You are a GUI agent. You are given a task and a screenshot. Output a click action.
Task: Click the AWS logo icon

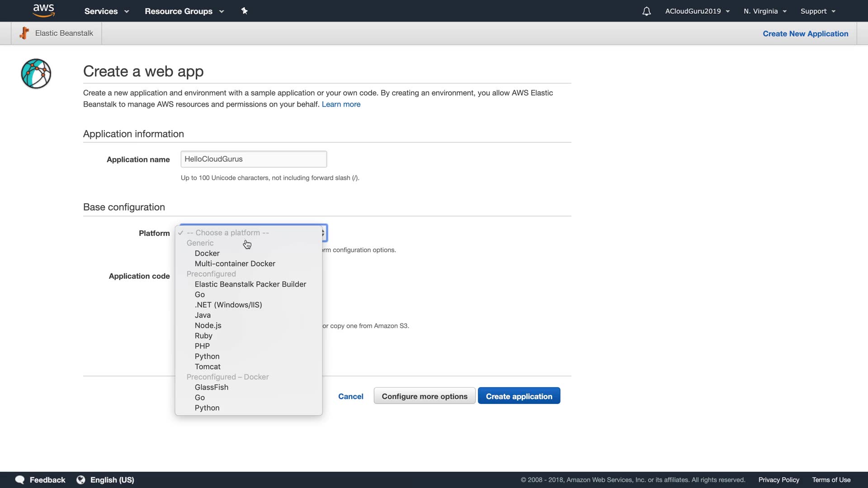(43, 11)
